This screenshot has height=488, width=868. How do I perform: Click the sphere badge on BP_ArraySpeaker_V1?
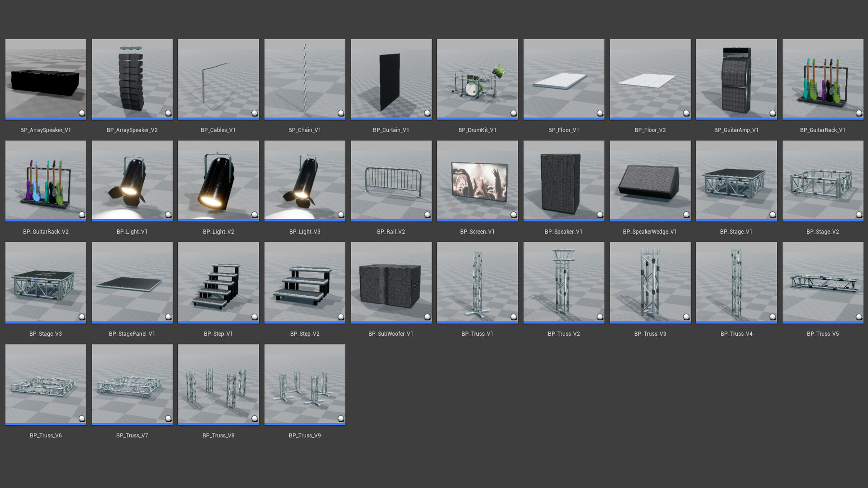[x=82, y=112]
